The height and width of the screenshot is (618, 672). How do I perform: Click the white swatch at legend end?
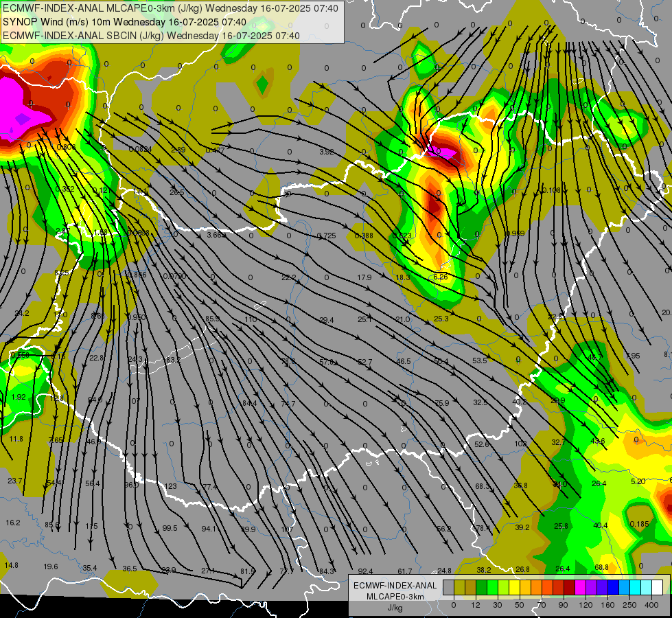(658, 587)
